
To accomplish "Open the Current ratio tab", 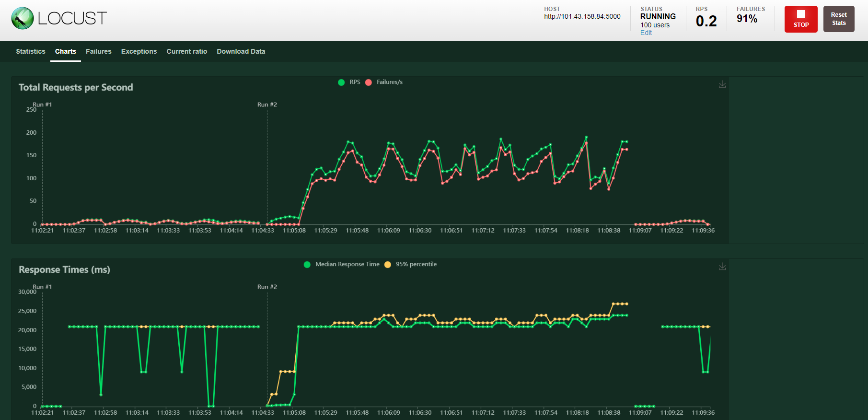I will [187, 51].
